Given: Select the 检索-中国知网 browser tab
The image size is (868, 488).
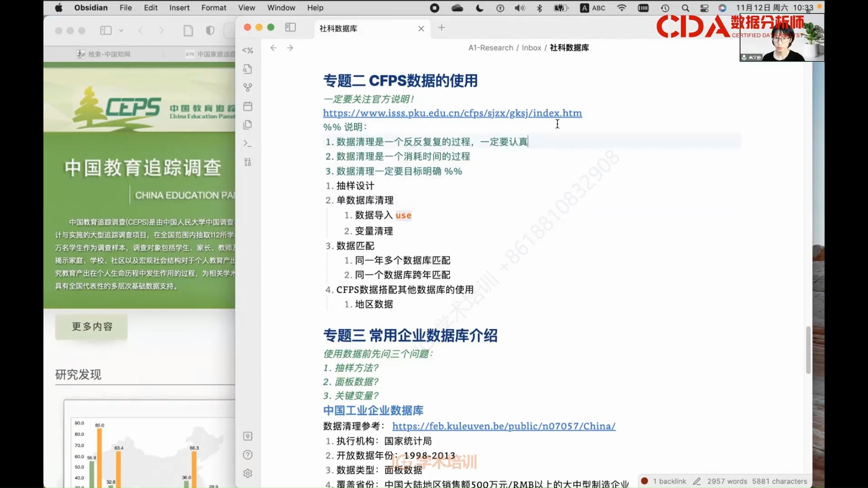Looking at the screenshot, I should [103, 54].
